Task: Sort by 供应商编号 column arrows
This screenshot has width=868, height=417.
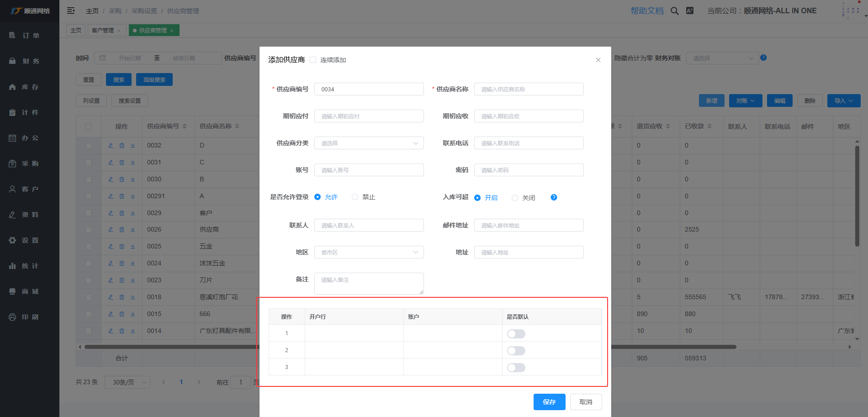Action: (x=185, y=126)
